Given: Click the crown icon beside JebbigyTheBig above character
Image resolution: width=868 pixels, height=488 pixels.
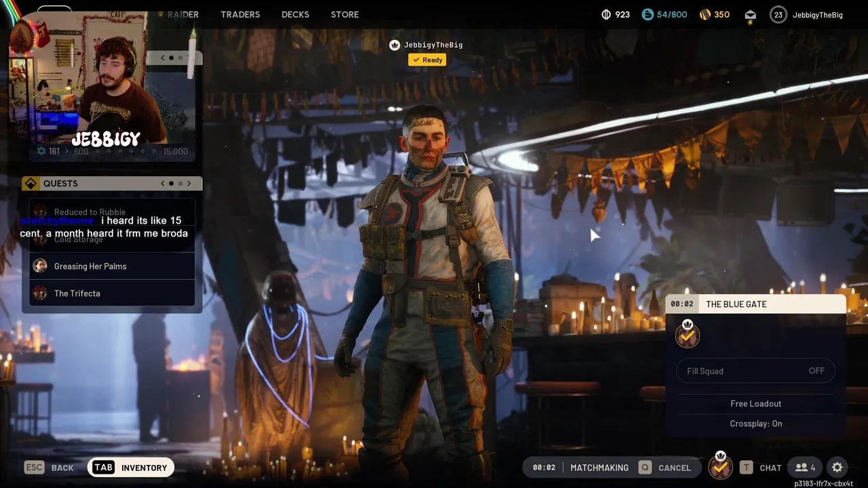Looking at the screenshot, I should point(395,45).
